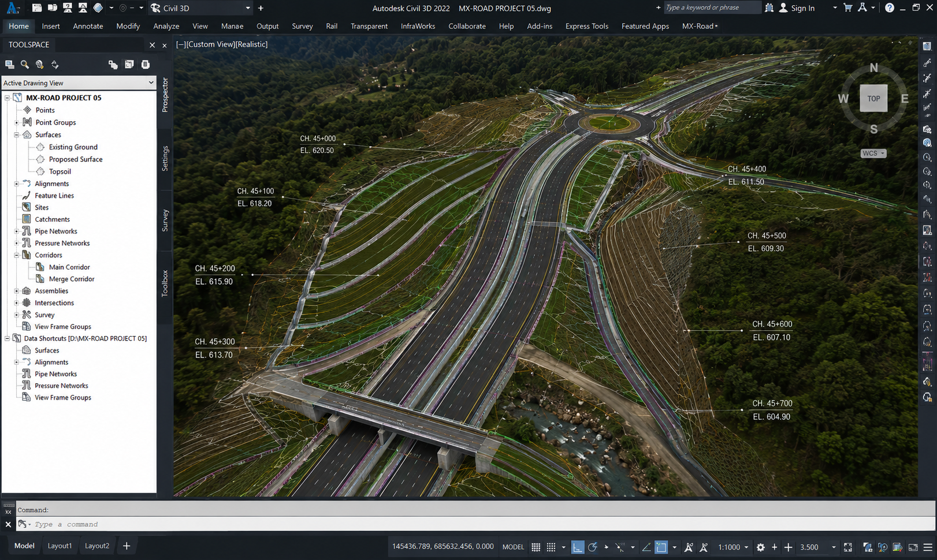Screen dimensions: 937x560
Task: Open the WCS coordinate system dropdown
Action: tap(873, 154)
